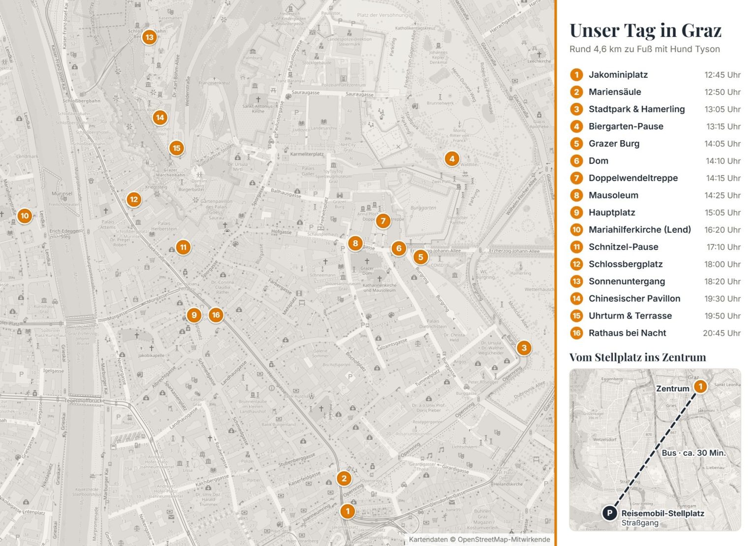This screenshot has width=756, height=546.
Task: Select map marker 4 at Biergarten
Action: (452, 159)
